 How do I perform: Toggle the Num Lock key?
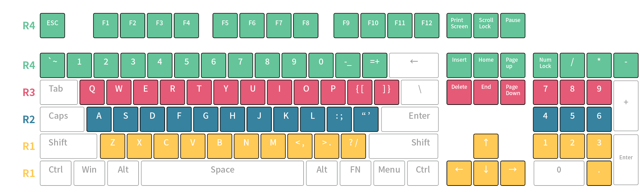tap(545, 65)
